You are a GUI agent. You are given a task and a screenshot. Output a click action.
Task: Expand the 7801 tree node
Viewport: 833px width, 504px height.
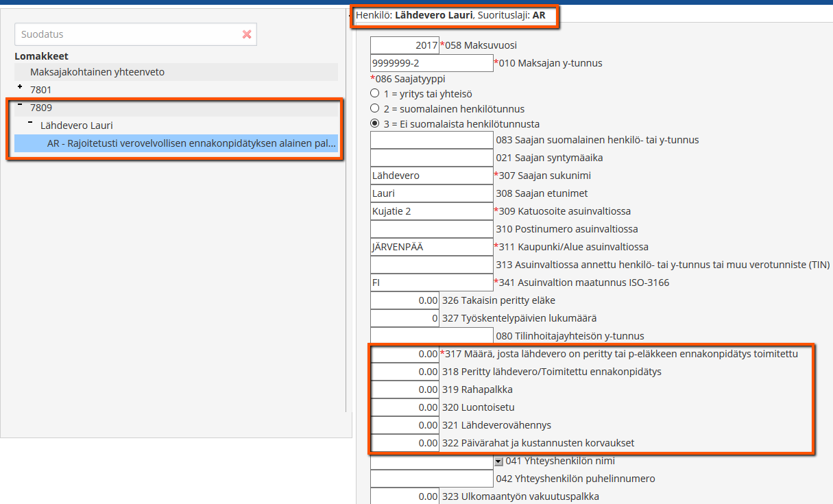coord(21,88)
